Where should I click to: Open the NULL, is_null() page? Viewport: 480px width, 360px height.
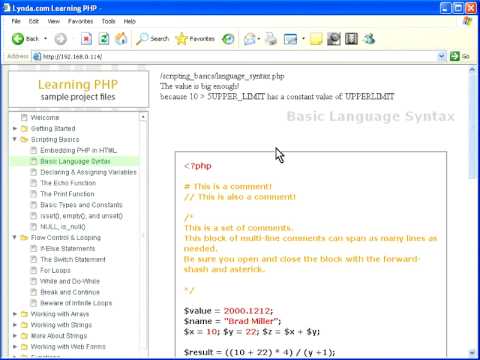tap(63, 227)
